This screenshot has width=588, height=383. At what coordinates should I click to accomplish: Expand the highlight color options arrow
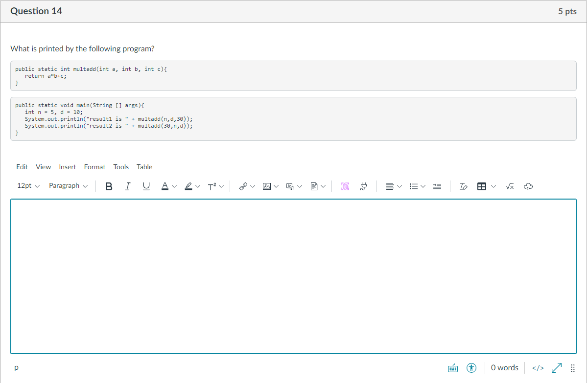(198, 186)
